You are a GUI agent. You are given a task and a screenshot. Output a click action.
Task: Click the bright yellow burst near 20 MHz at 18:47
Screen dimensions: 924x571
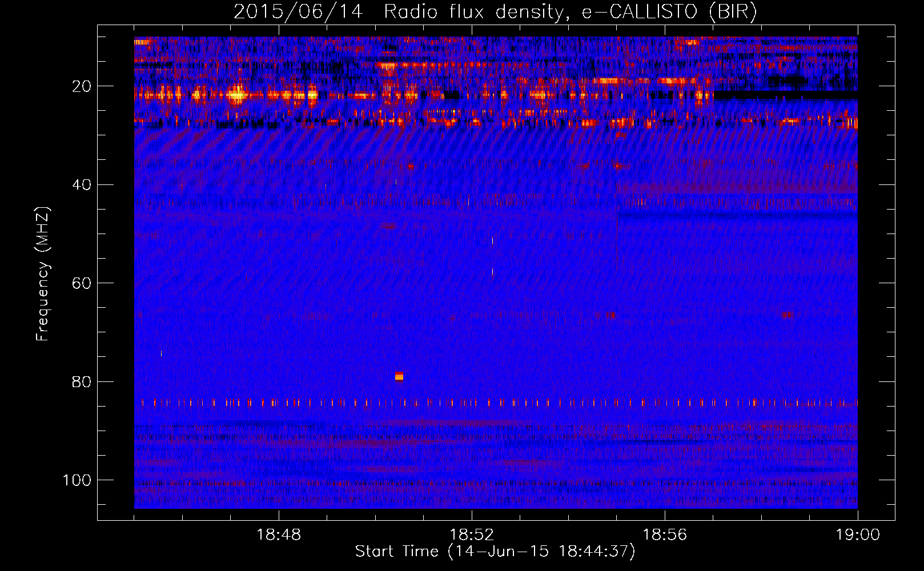point(236,95)
